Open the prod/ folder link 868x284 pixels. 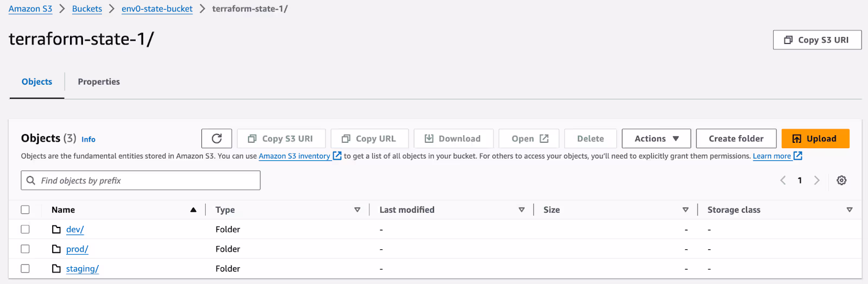77,249
